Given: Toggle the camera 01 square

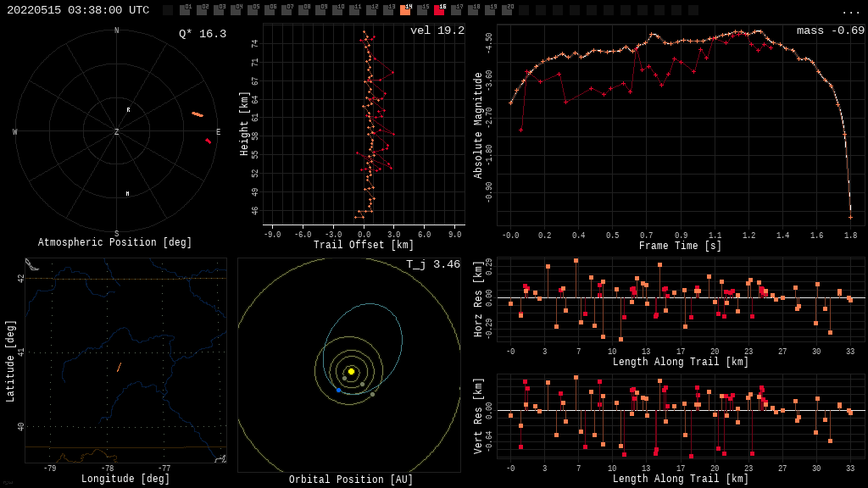Looking at the screenshot, I should point(185,10).
